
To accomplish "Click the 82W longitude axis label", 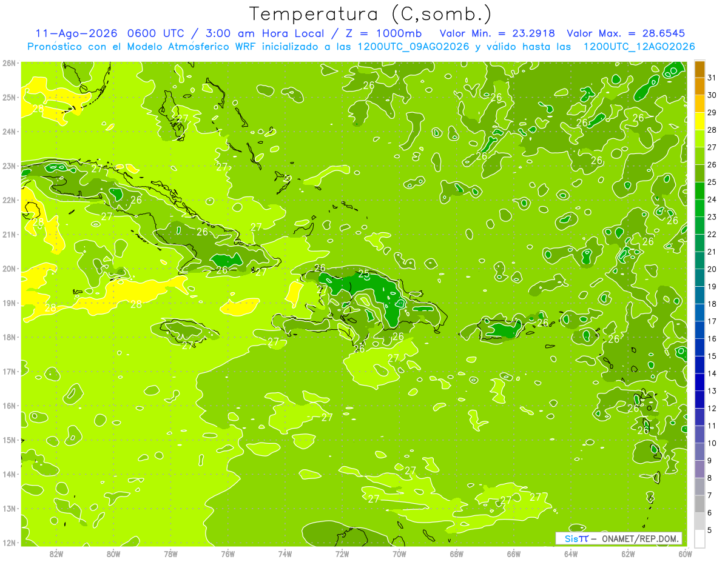I will pos(56,553).
